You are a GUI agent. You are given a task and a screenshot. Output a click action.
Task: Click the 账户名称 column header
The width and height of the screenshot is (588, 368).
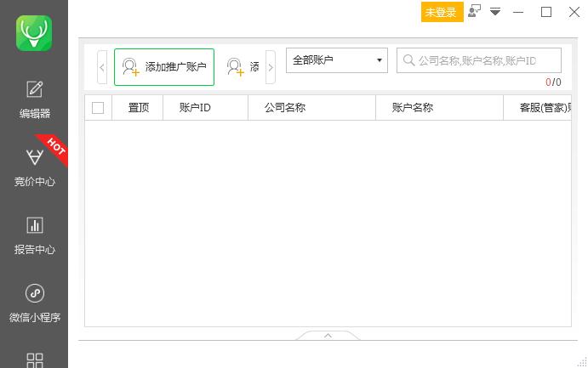tap(413, 108)
